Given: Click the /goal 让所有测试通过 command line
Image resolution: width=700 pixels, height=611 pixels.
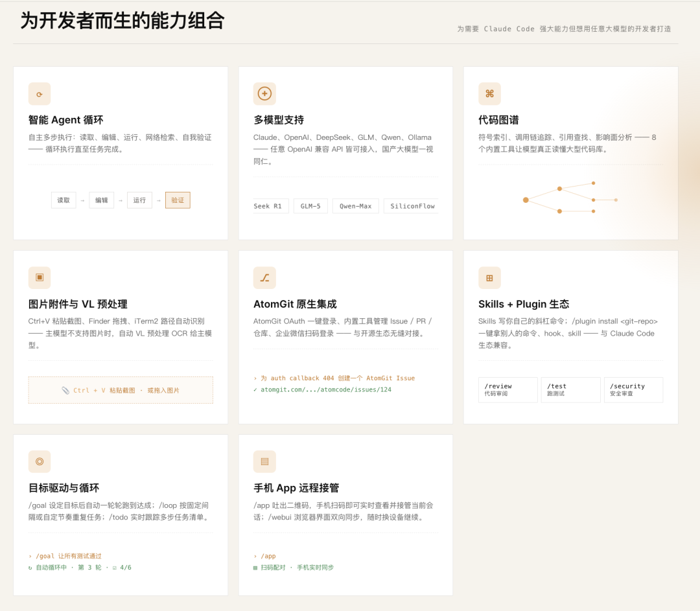Looking at the screenshot, I should 65,556.
